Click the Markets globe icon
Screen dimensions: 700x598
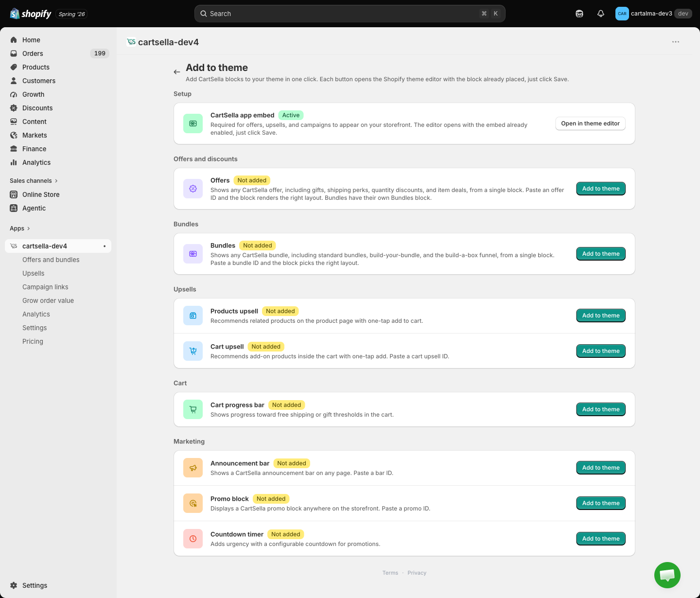click(14, 135)
